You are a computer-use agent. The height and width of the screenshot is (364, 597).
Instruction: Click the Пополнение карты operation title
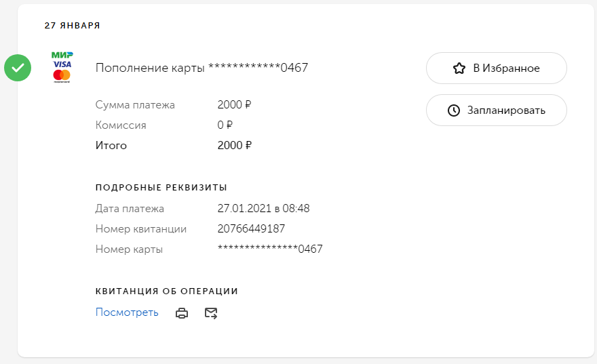tap(201, 68)
